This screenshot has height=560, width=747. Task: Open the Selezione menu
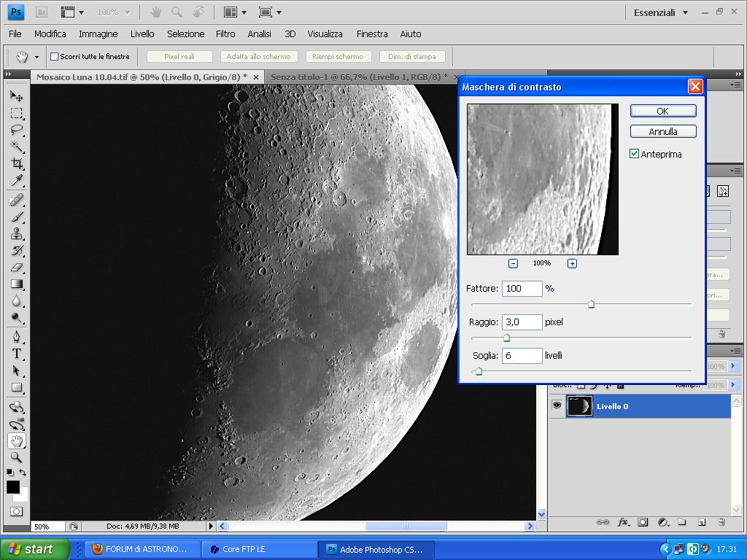(185, 34)
